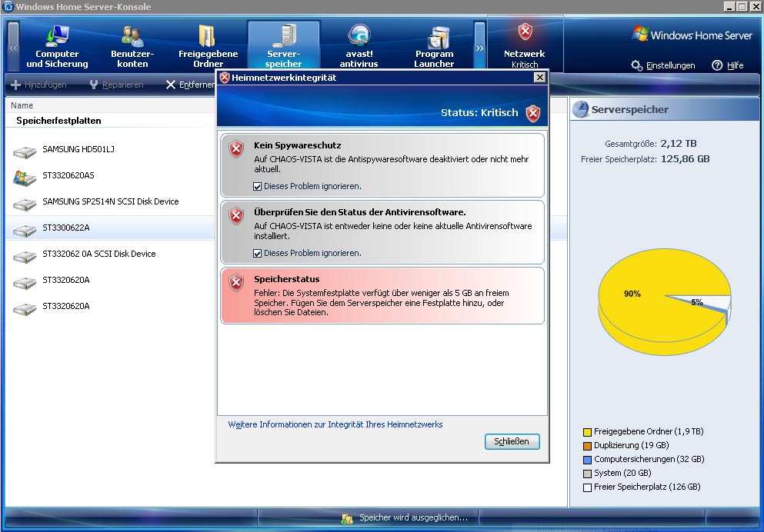Close the Heimnetzwerkintegrität dialog with X

539,78
